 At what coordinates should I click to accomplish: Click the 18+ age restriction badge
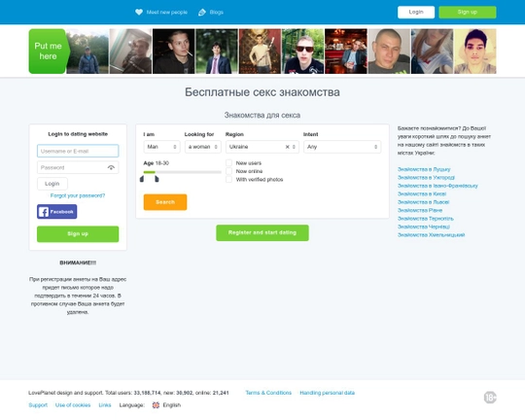(490, 398)
